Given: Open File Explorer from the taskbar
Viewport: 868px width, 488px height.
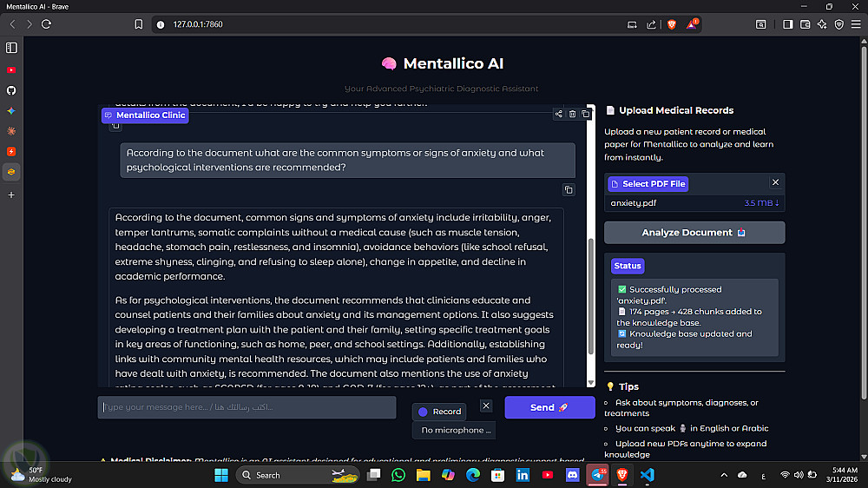Looking at the screenshot, I should coord(423,475).
